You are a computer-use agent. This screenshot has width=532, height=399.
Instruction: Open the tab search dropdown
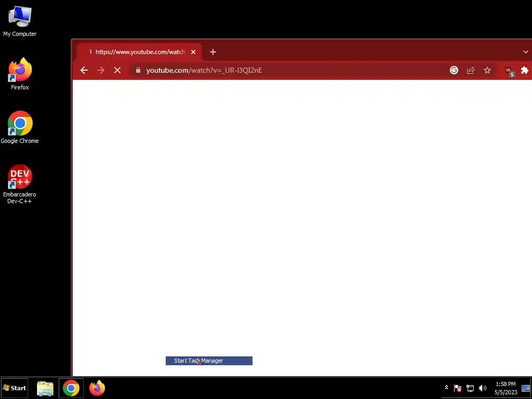[526, 52]
